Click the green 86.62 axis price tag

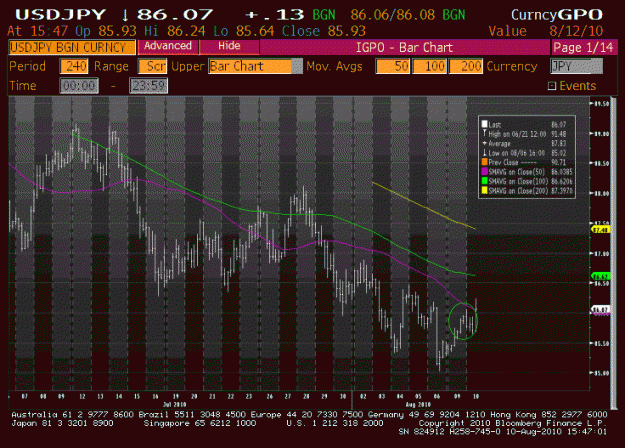click(601, 276)
